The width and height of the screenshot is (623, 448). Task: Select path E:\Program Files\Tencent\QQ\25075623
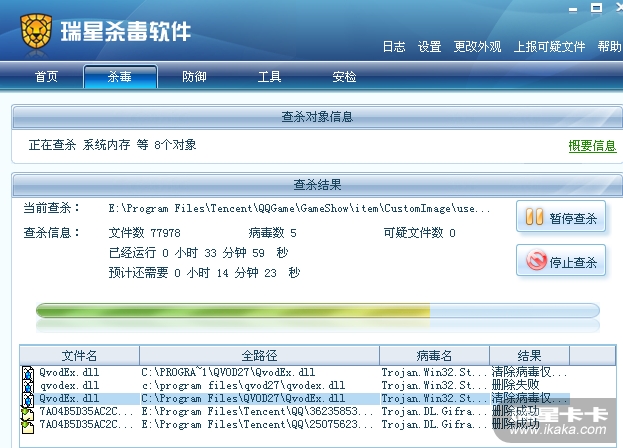257,425
